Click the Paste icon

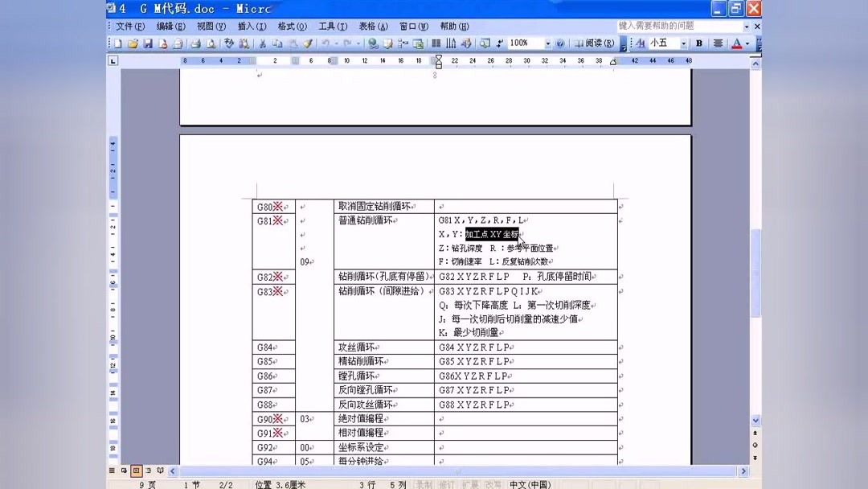[x=293, y=43]
